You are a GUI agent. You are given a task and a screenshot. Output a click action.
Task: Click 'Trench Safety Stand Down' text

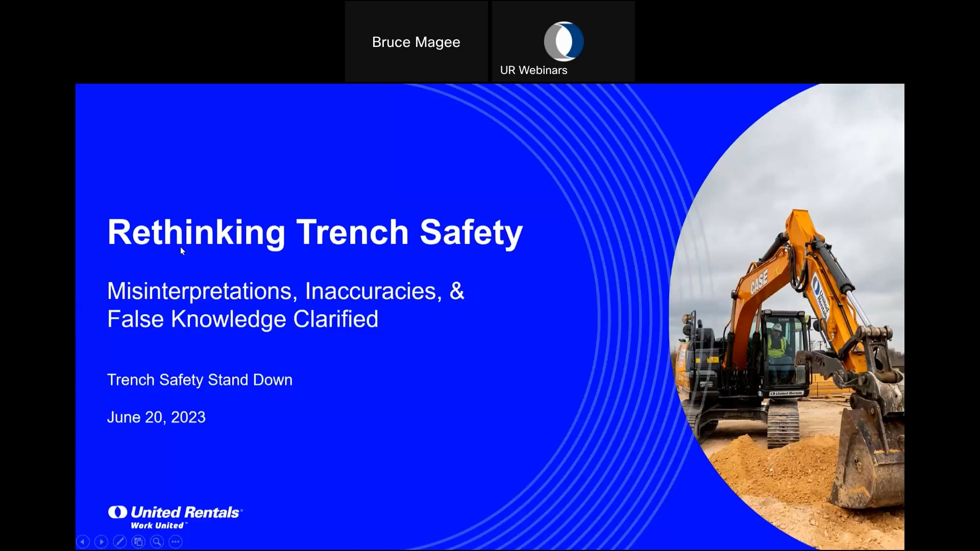pos(200,380)
